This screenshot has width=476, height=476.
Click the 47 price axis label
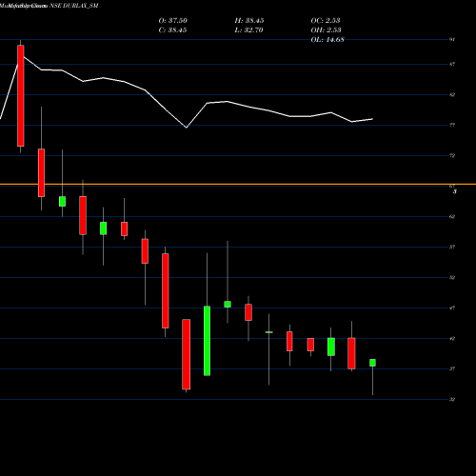(x=452, y=307)
